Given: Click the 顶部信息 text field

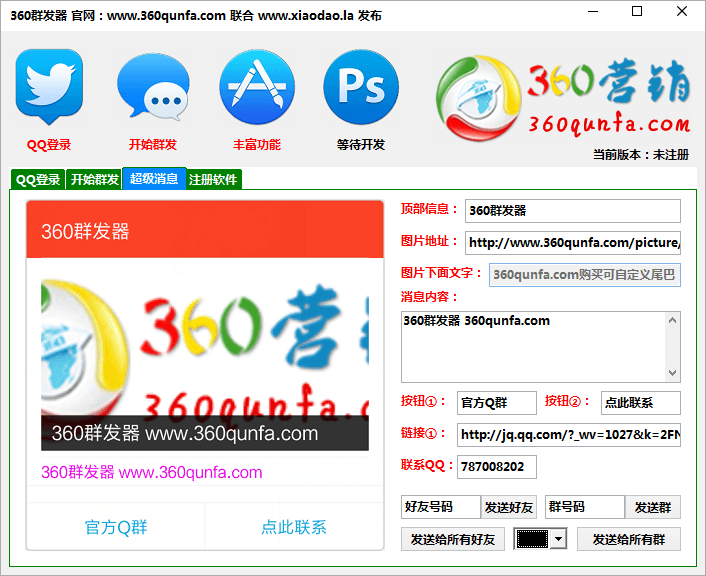Looking at the screenshot, I should 572,211.
